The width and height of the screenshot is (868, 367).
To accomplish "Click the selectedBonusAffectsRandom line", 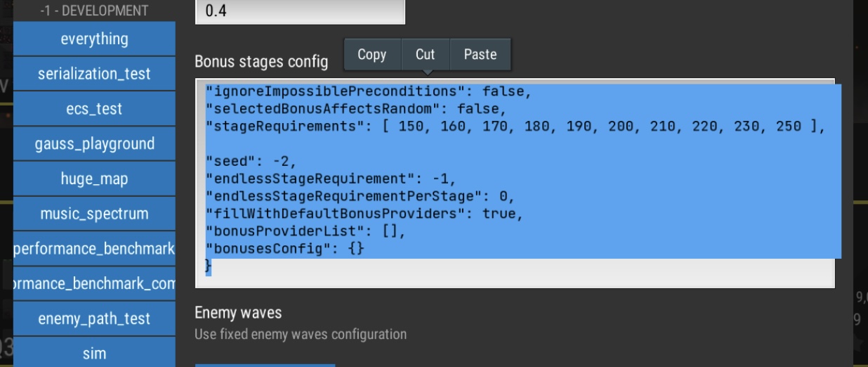I will [x=355, y=109].
